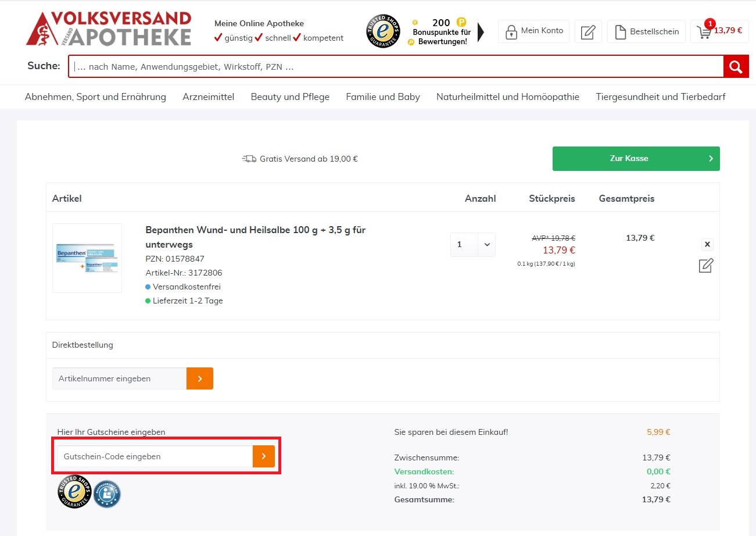Image resolution: width=756 pixels, height=536 pixels.
Task: Focus the main search field
Action: click(x=396, y=66)
